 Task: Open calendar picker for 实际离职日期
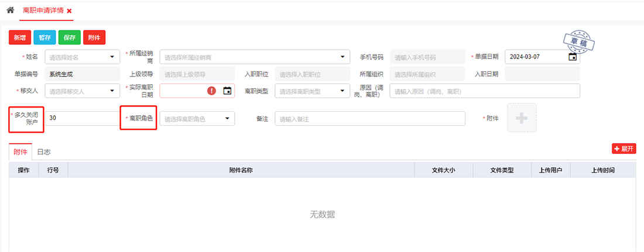click(227, 91)
